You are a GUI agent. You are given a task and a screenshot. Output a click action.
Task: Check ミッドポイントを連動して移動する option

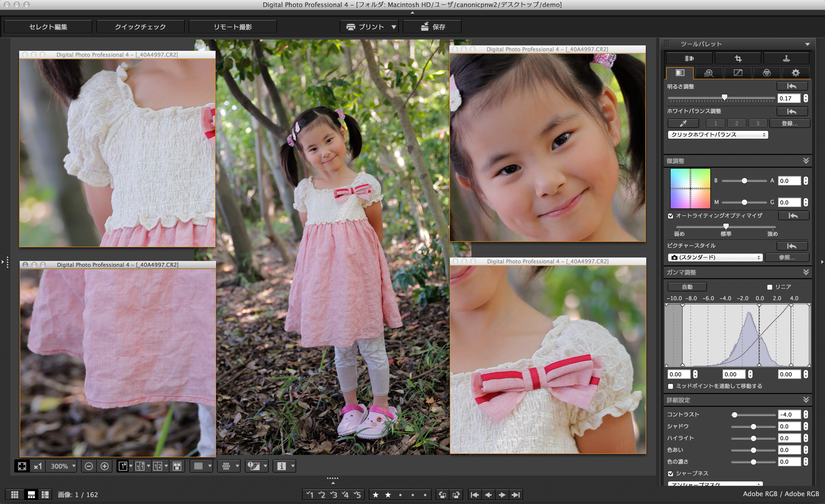click(x=670, y=386)
